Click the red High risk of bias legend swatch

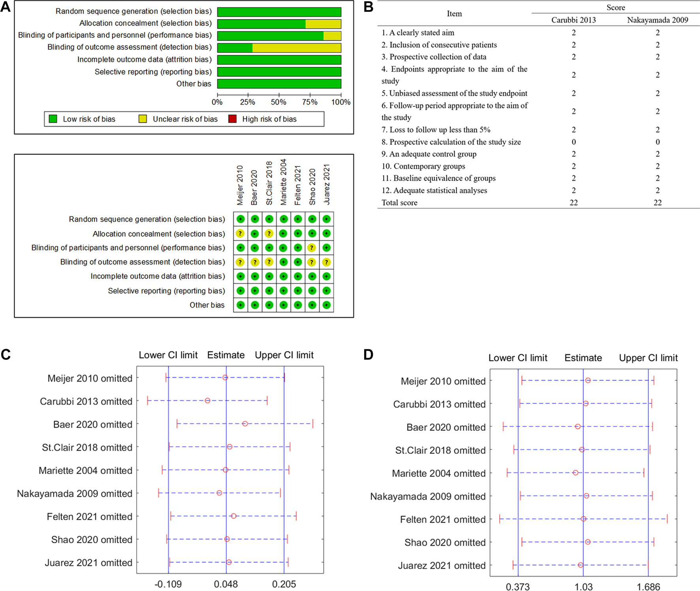(x=232, y=119)
